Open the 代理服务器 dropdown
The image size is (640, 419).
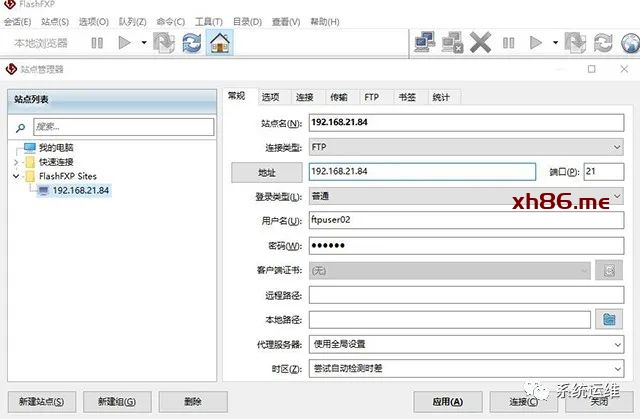pos(617,345)
